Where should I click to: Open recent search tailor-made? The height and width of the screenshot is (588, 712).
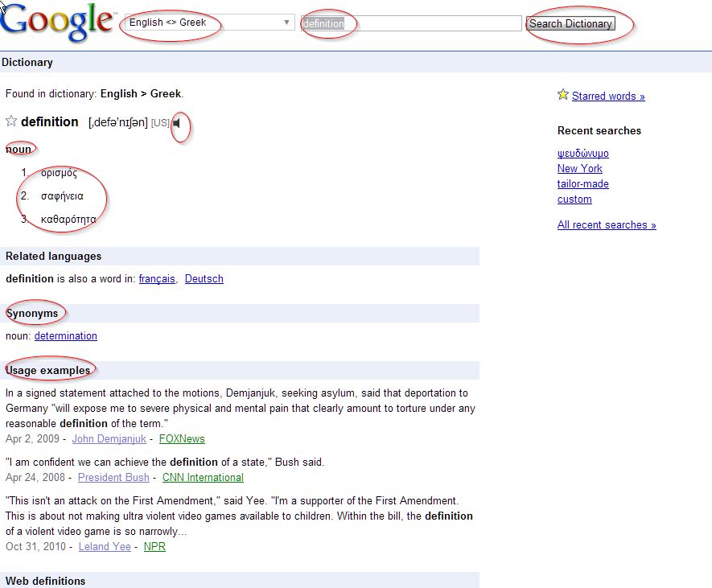[x=582, y=183]
